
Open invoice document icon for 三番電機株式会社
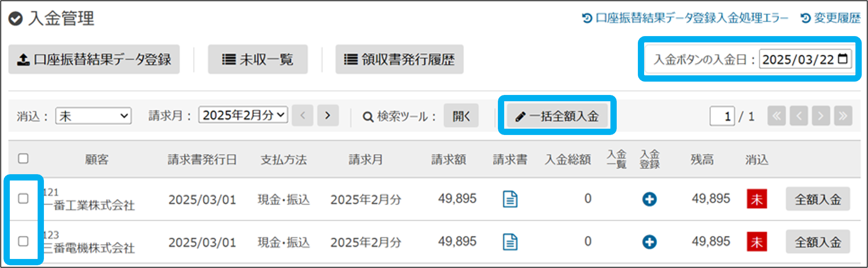(x=510, y=242)
